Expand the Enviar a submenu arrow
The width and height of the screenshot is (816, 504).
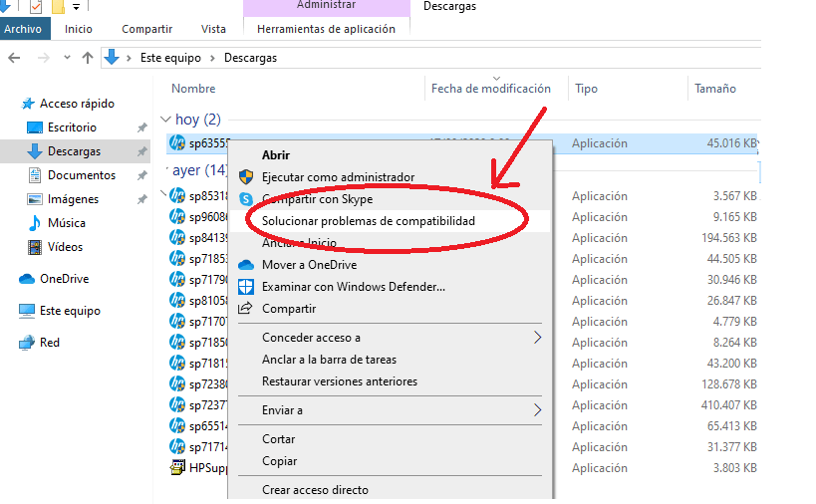(538, 409)
